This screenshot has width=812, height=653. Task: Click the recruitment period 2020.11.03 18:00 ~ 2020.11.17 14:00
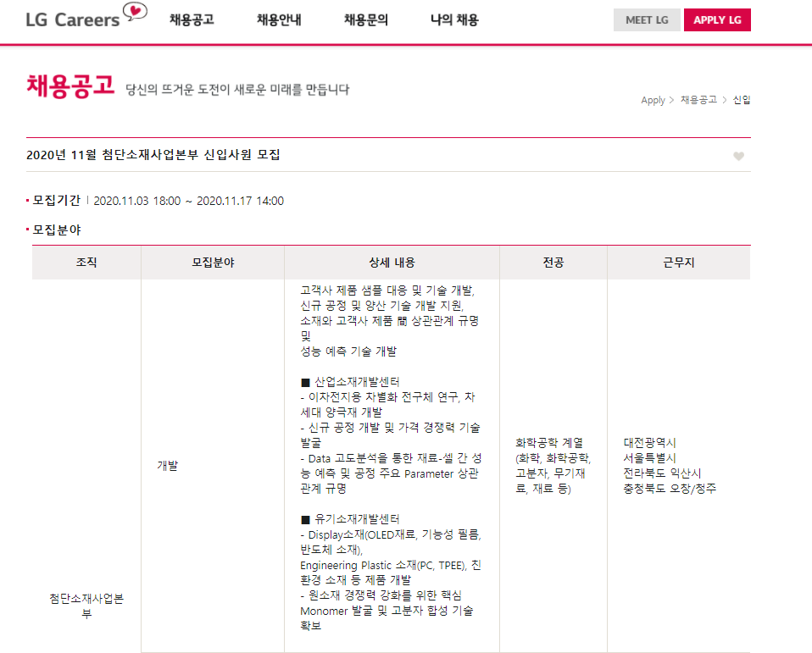tap(188, 201)
